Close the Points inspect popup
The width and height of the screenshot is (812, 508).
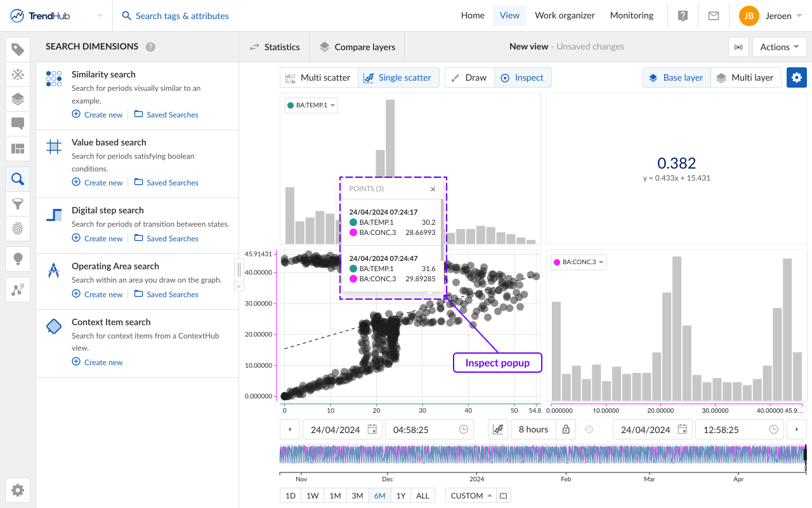[x=433, y=189]
